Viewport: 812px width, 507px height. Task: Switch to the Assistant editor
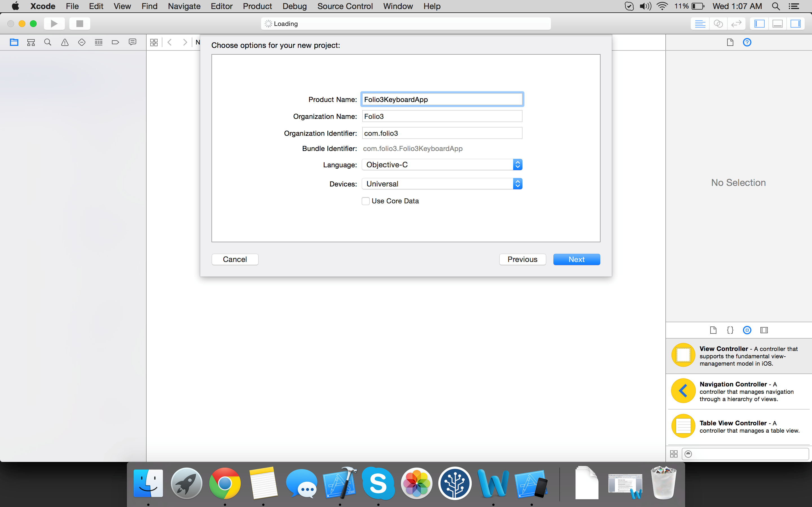718,23
